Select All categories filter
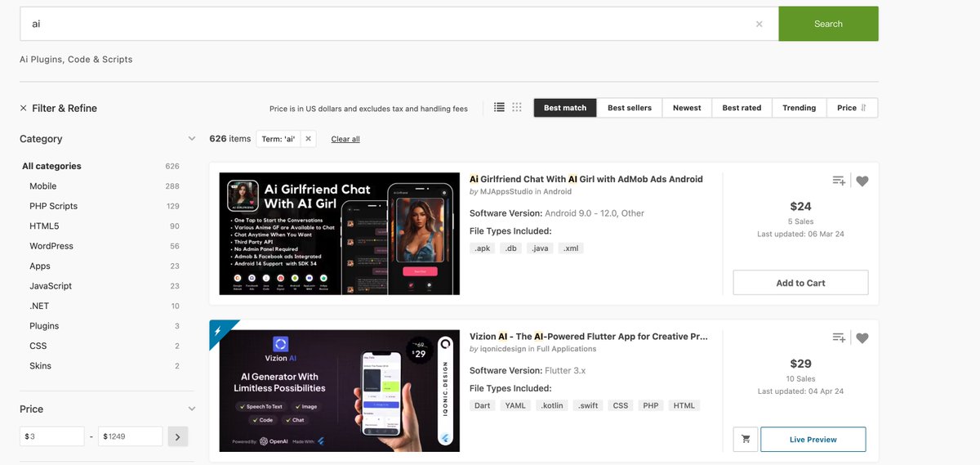980x465 pixels. [x=51, y=166]
